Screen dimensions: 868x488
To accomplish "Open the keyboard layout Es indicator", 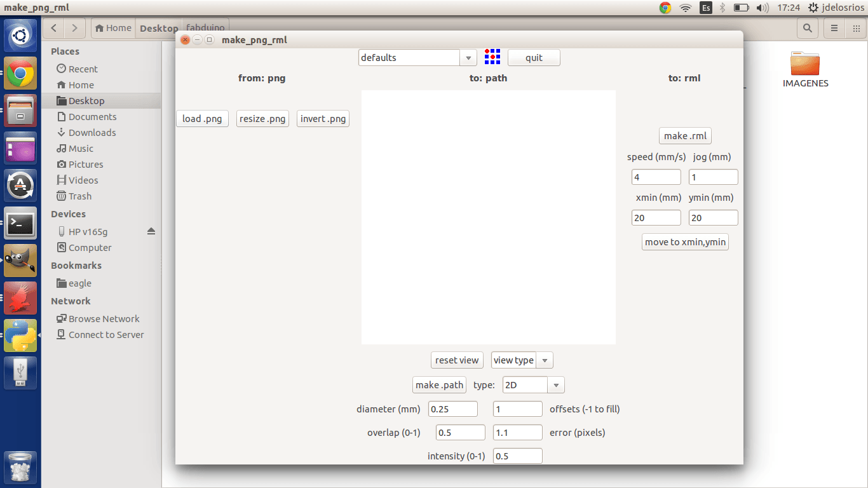I will pos(706,8).
